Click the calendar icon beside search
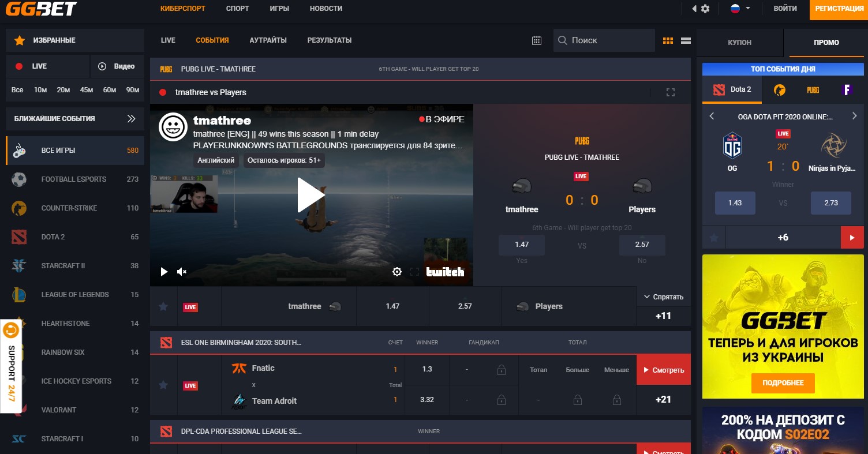This screenshot has width=868, height=454. point(537,40)
